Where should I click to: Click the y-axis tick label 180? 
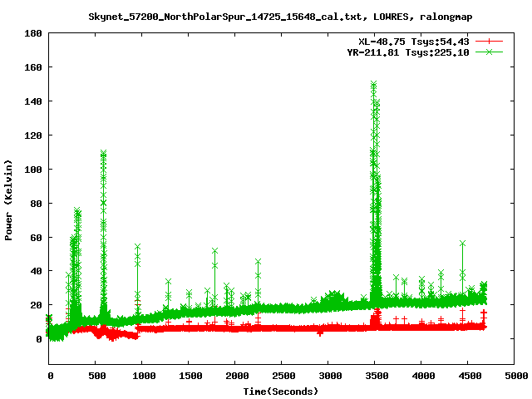pyautogui.click(x=33, y=33)
